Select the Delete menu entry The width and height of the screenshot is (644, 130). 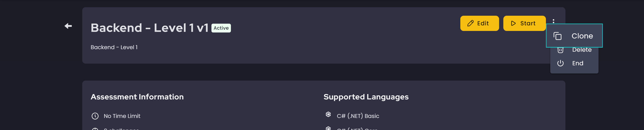click(x=582, y=50)
